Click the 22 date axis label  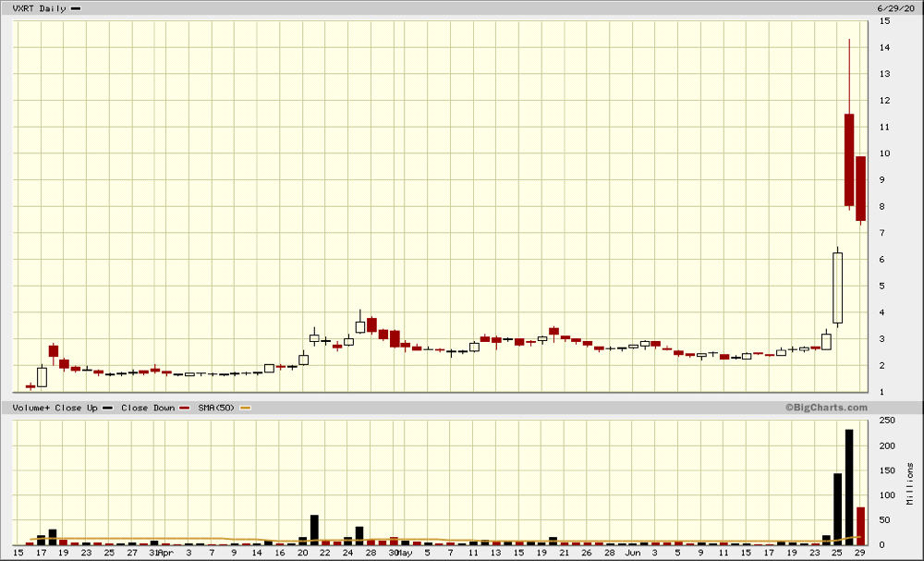(x=324, y=553)
